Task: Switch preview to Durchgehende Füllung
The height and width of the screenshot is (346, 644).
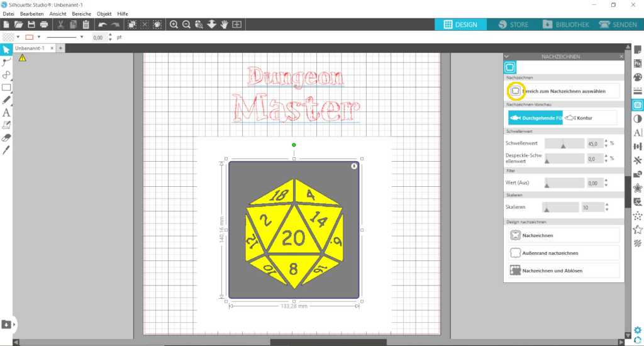Action: (536, 118)
